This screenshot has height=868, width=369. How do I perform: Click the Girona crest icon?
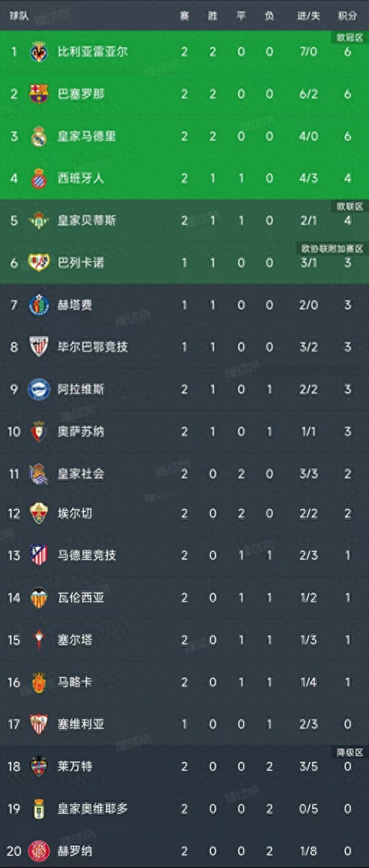pos(39,851)
